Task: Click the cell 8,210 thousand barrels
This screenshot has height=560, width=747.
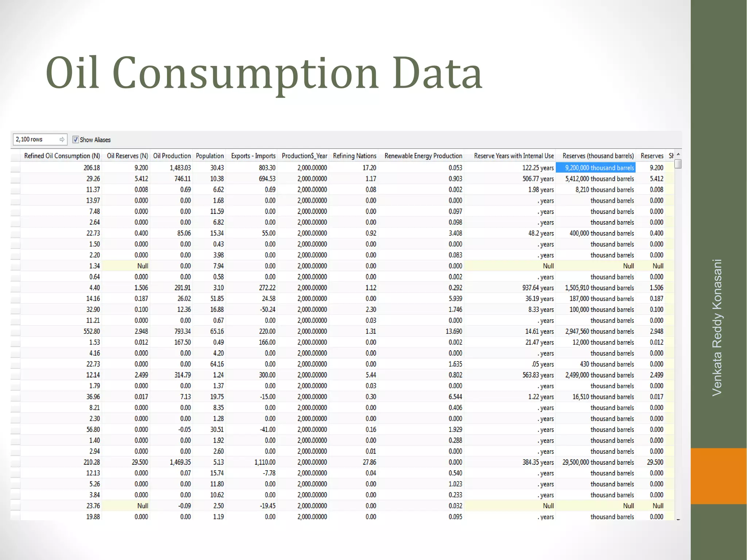Action: [x=596, y=190]
